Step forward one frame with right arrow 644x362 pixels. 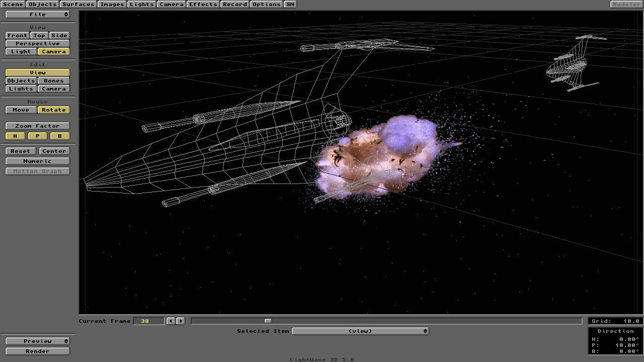click(181, 321)
